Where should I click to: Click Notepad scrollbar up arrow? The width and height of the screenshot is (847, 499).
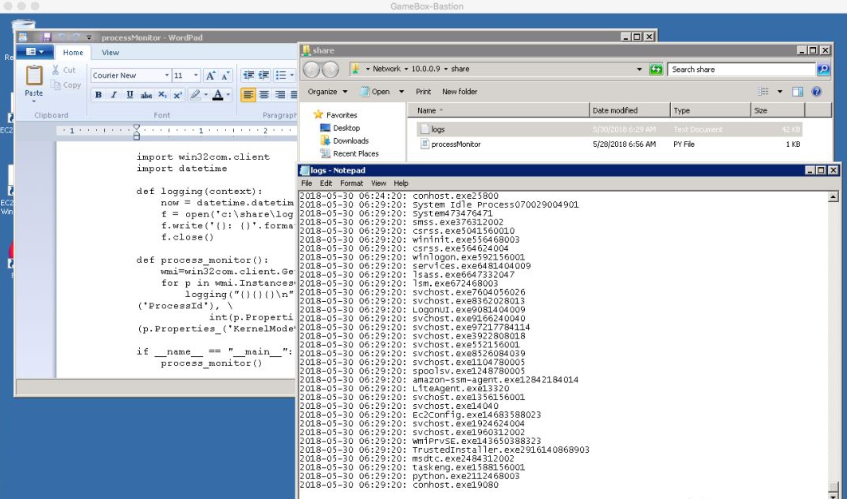point(833,197)
